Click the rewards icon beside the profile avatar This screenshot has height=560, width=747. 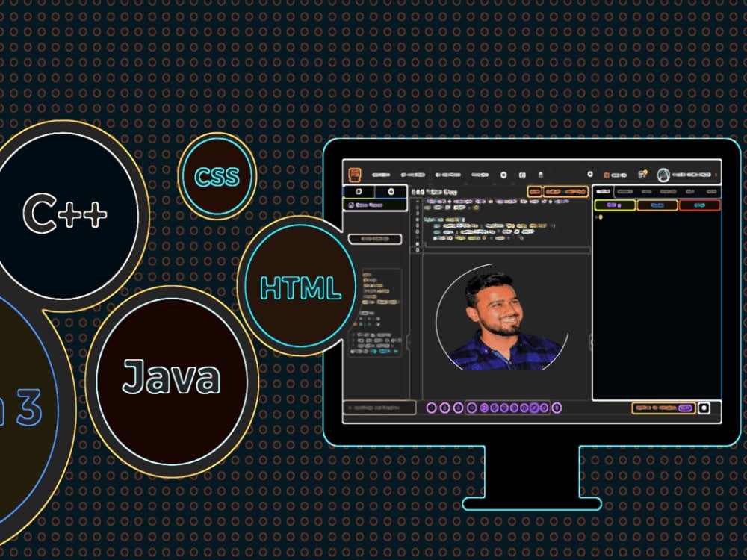642,172
